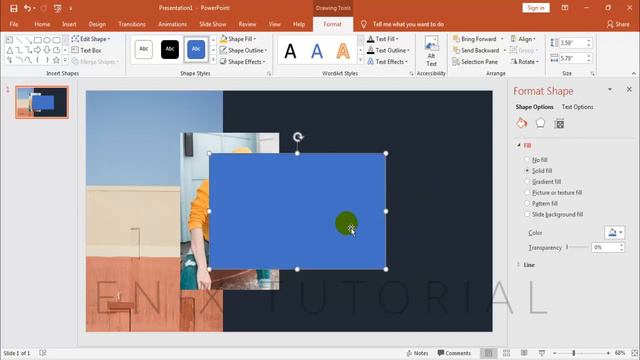Select the Fill & Line paint bucket icon
The height and width of the screenshot is (360, 640).
(x=522, y=123)
